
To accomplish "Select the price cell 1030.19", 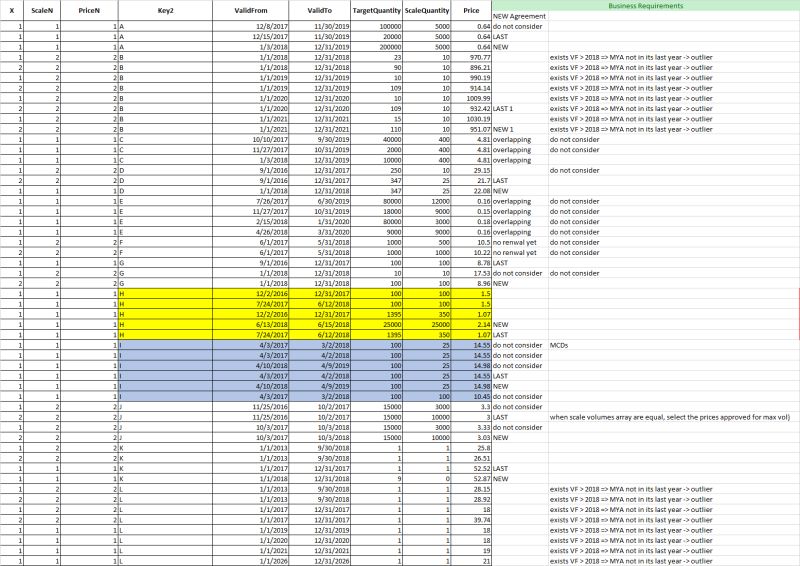I will [x=471, y=119].
